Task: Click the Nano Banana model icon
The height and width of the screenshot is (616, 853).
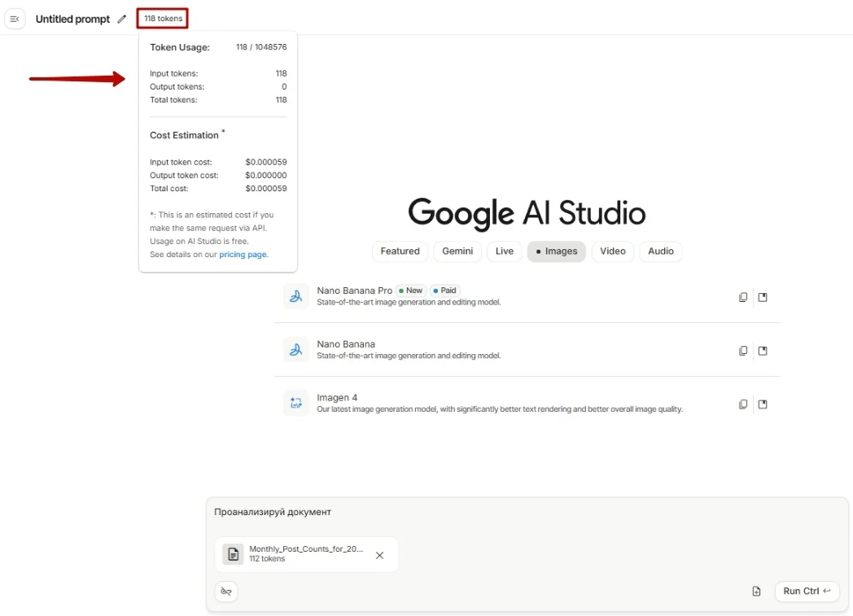Action: tap(296, 350)
